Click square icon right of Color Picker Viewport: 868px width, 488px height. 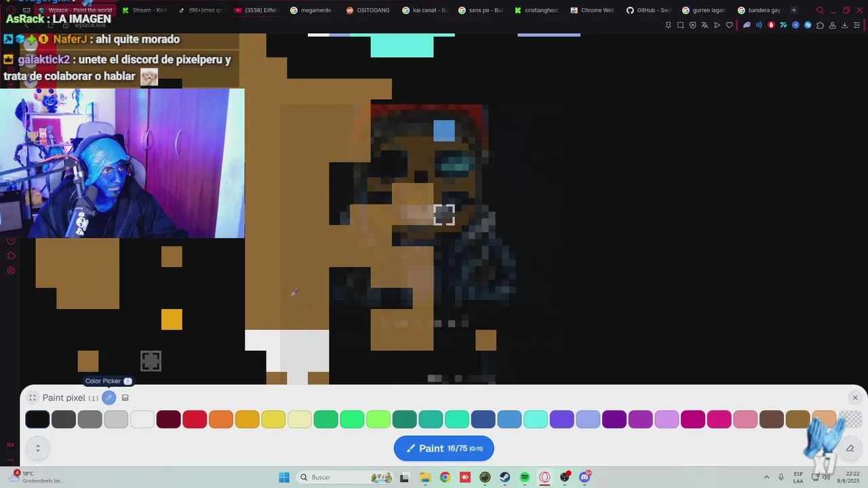(x=125, y=398)
